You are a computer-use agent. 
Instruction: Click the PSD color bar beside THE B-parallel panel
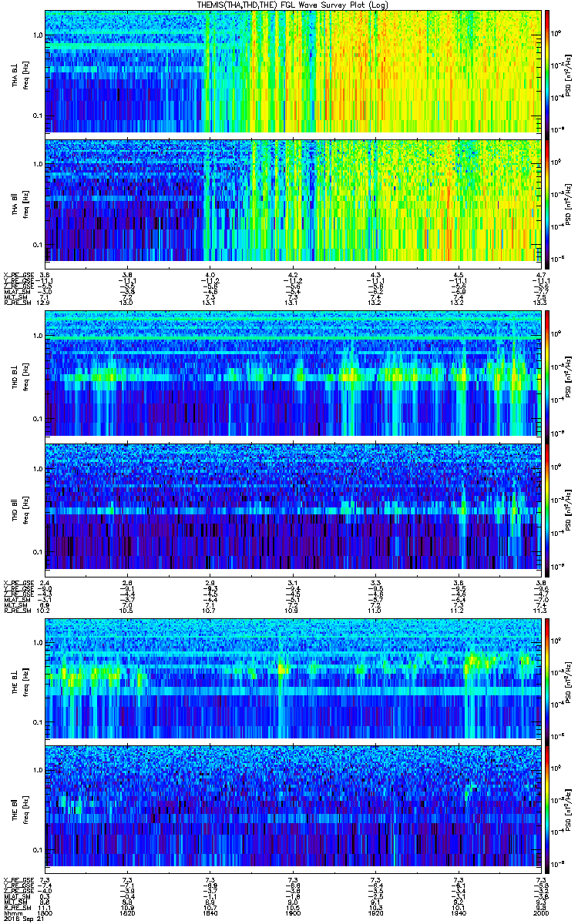click(547, 808)
